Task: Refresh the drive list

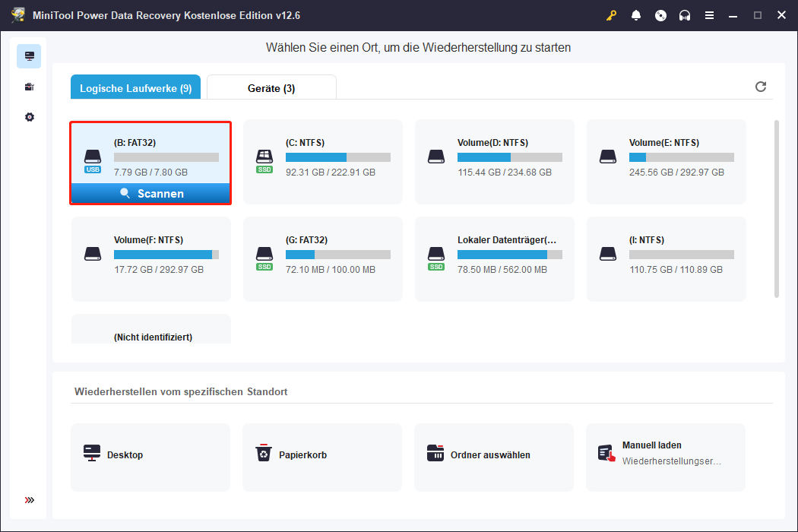Action: [761, 87]
